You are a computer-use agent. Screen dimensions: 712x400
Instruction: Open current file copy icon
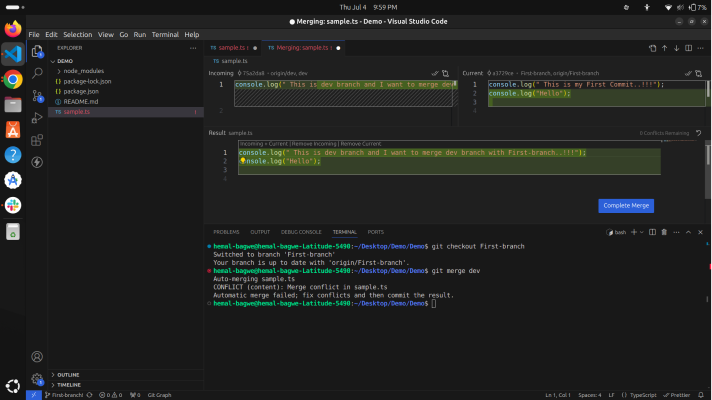click(698, 73)
